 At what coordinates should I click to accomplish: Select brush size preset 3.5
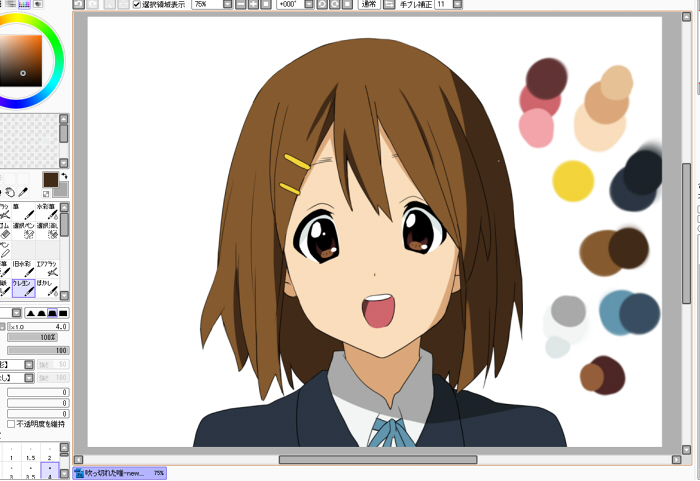[x=30, y=471]
